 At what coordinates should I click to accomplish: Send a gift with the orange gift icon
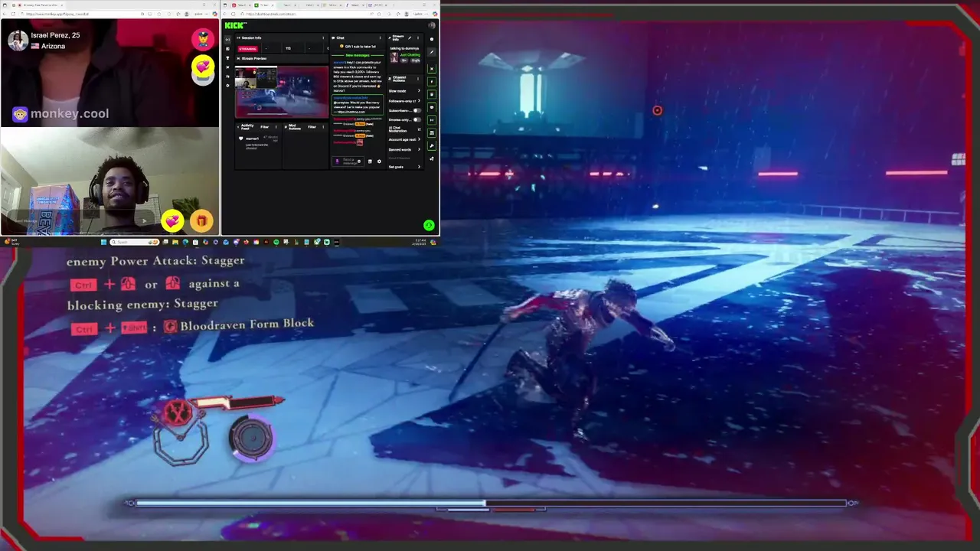pos(201,221)
